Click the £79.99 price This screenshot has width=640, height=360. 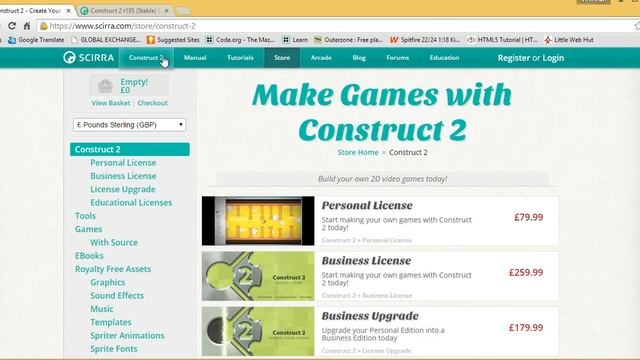coord(529,217)
